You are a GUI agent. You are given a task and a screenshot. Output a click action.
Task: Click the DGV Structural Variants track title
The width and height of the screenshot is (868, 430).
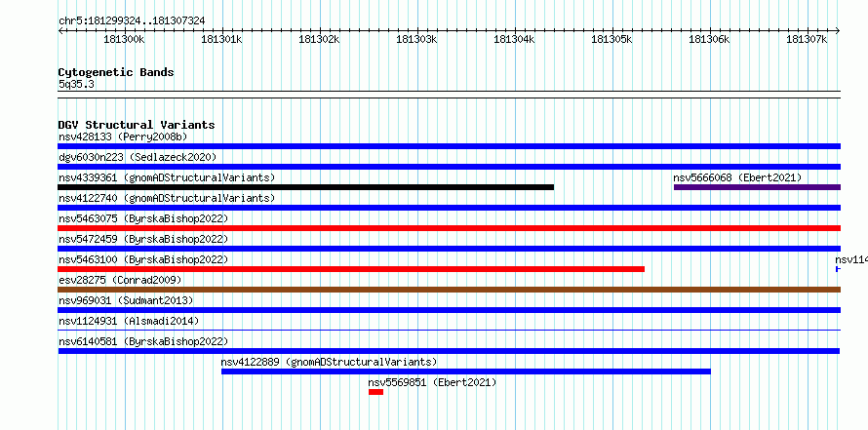[137, 125]
